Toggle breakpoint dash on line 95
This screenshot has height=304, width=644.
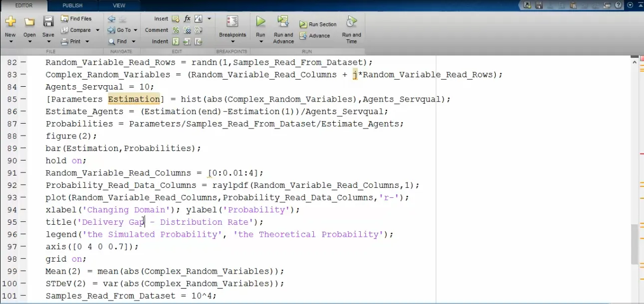pos(23,222)
